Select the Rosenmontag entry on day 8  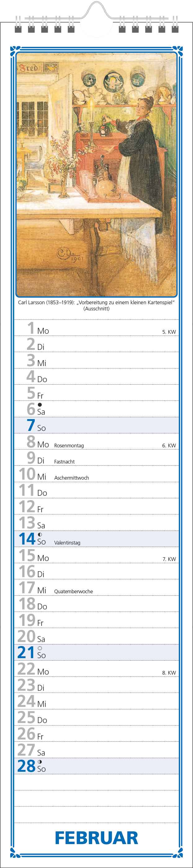(69, 445)
